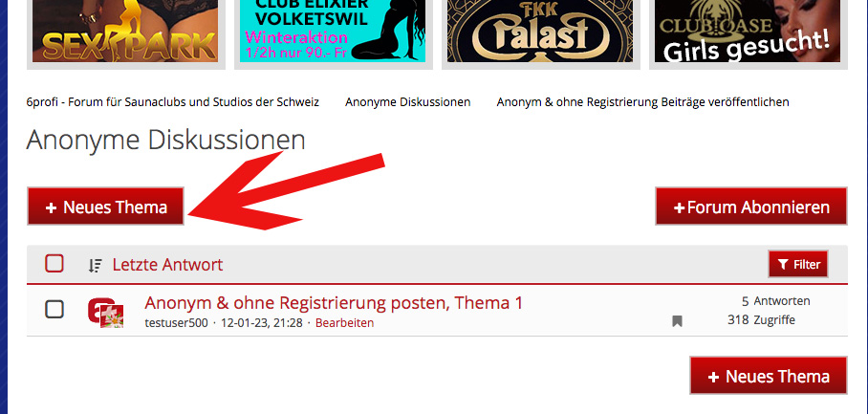
Task: Open the Anonyme Diskussionen breadcrumb
Action: [408, 102]
